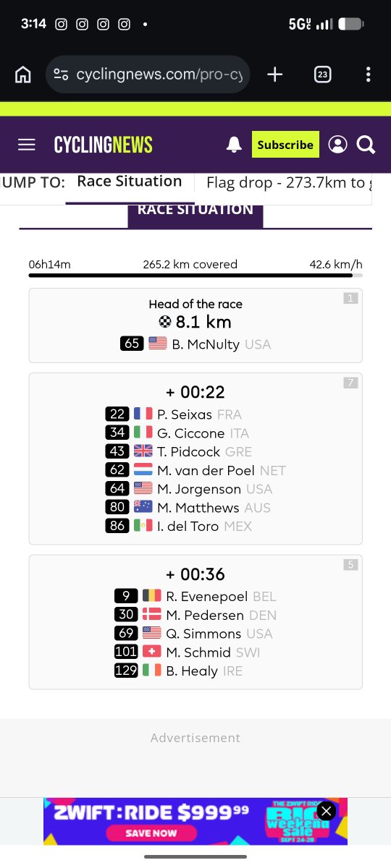This screenshot has width=391, height=868.
Task: Open the Cyclingnews logo homepage link
Action: pos(104,145)
